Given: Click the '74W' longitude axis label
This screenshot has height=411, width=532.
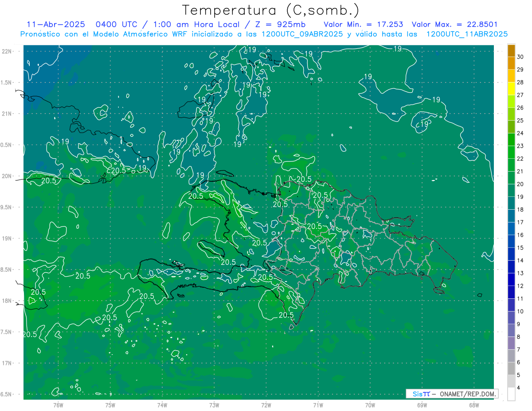Looking at the screenshot, I should [x=162, y=405].
